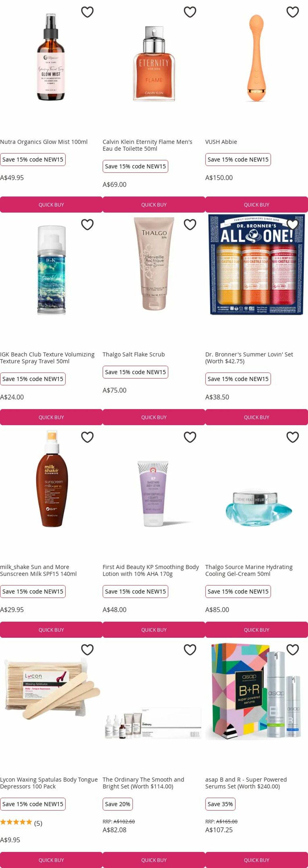Add Thalgo Source Marine Gel-Cream to wishlist

click(x=292, y=437)
